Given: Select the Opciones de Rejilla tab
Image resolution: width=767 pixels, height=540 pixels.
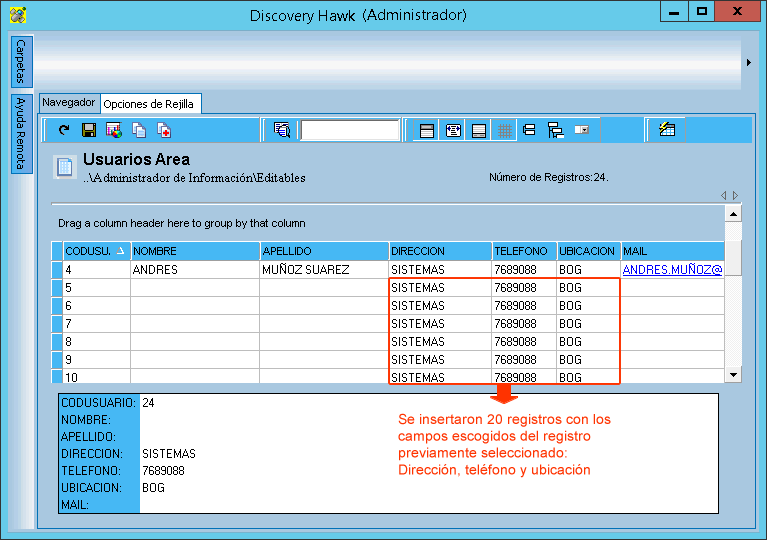Looking at the screenshot, I should (x=149, y=104).
